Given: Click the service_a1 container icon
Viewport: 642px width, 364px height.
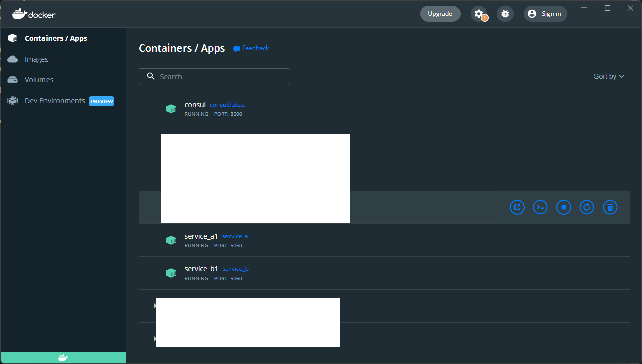Looking at the screenshot, I should click(x=171, y=240).
